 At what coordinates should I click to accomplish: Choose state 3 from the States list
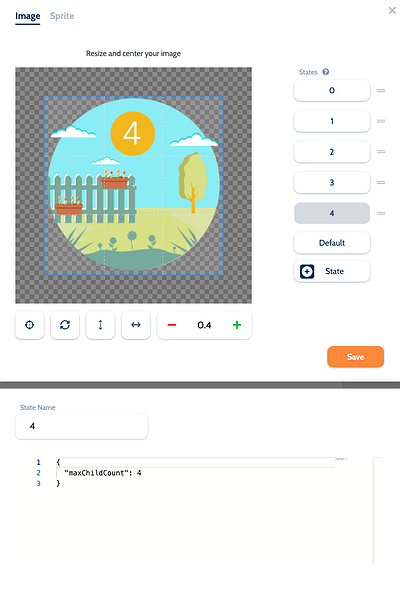(332, 182)
